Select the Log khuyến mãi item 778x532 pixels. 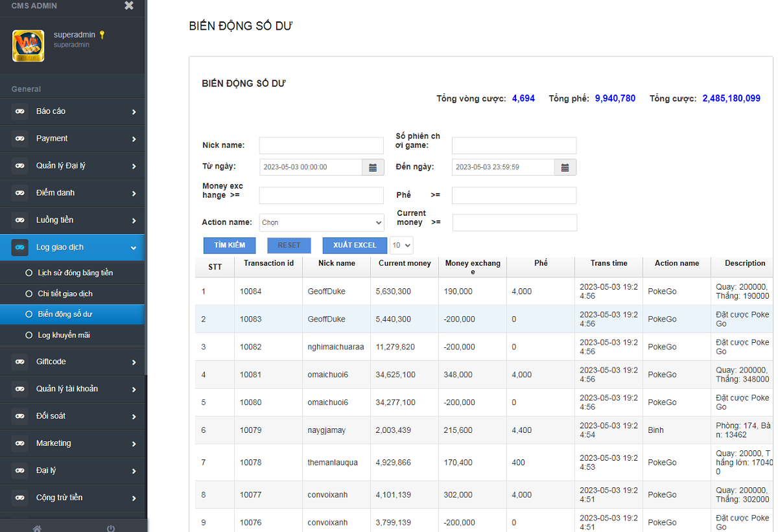[x=64, y=335]
